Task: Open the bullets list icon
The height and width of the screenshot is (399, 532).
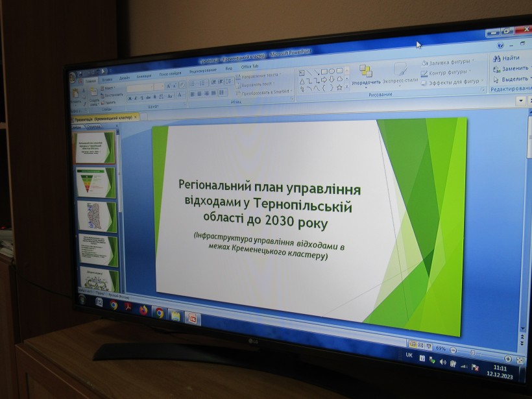Action: 193,84
